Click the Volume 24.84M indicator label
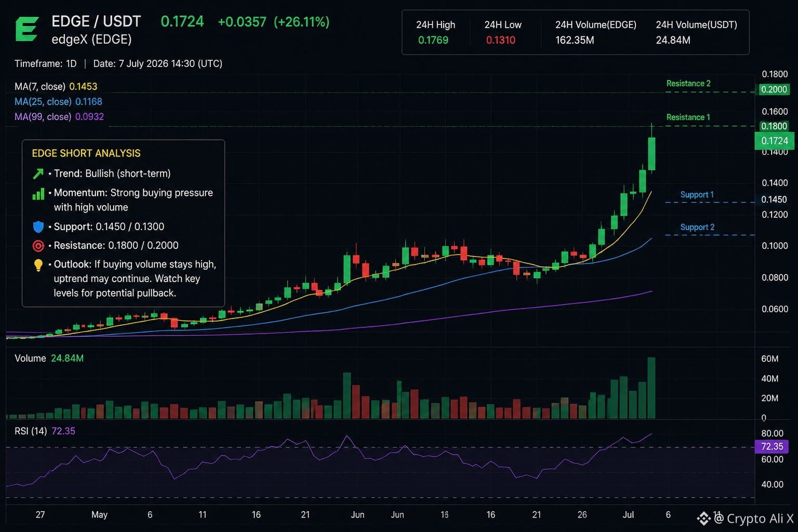Screen dimensions: 798x532 [49, 358]
